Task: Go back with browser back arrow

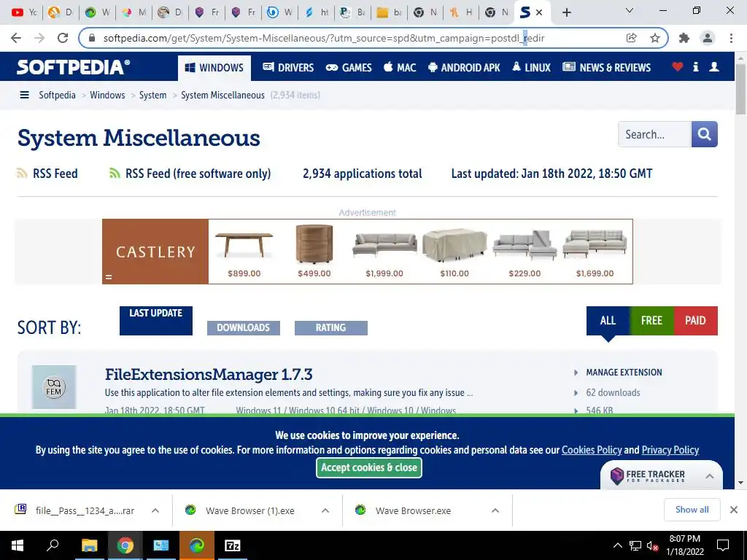Action: pos(16,38)
